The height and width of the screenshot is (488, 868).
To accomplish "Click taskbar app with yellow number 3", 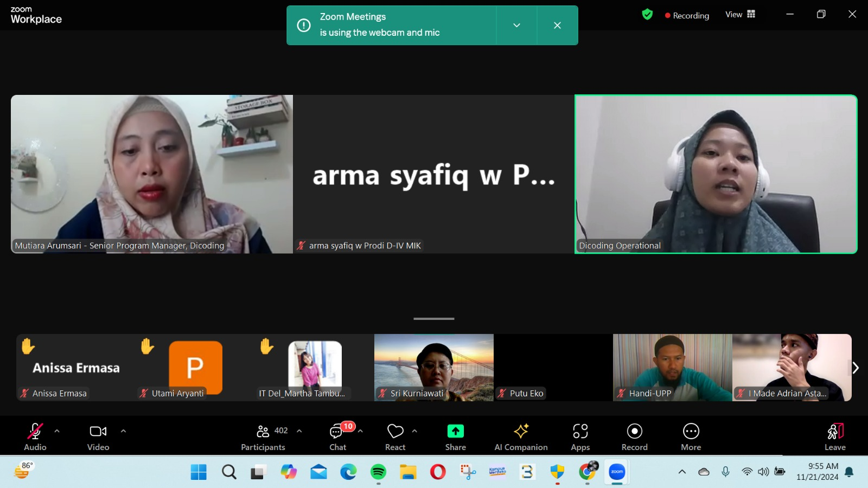I will pos(527,472).
